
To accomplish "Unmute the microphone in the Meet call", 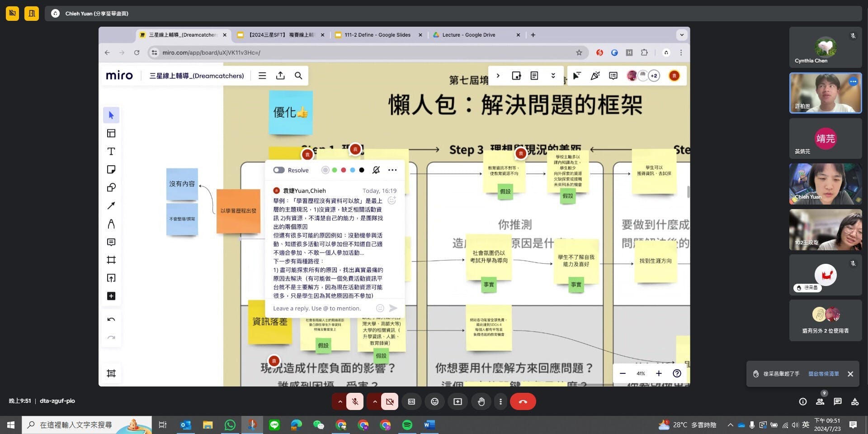I will tap(355, 401).
